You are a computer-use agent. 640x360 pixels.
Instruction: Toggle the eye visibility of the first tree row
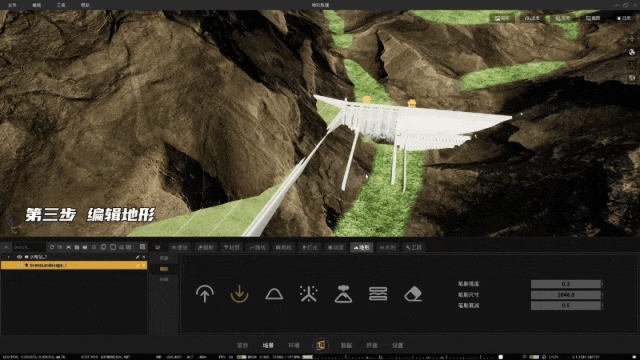(19, 257)
